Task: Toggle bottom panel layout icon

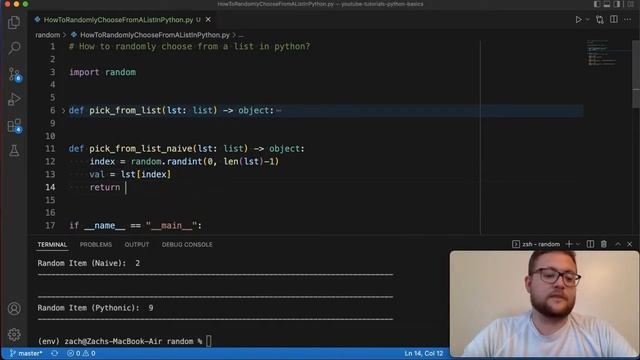Action: [607, 4]
